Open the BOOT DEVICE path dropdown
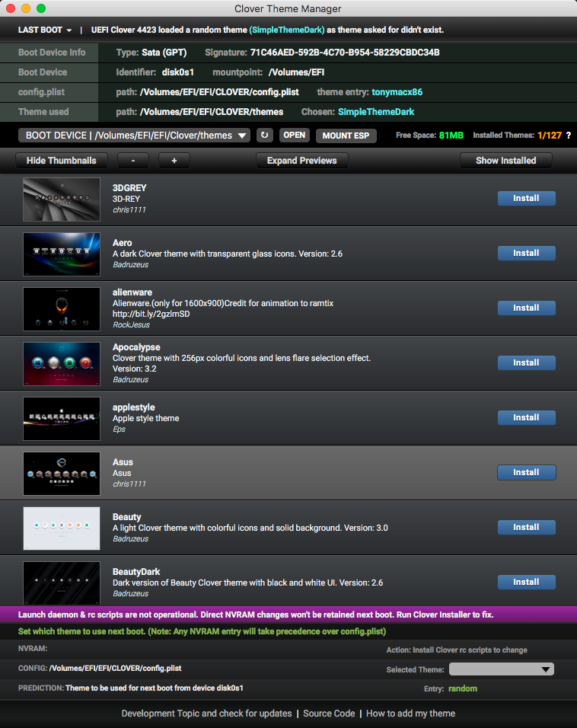577x728 pixels. [134, 135]
